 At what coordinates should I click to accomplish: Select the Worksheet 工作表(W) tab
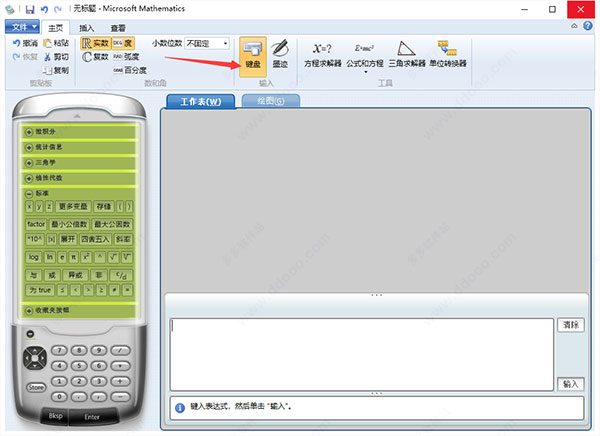pyautogui.click(x=201, y=101)
